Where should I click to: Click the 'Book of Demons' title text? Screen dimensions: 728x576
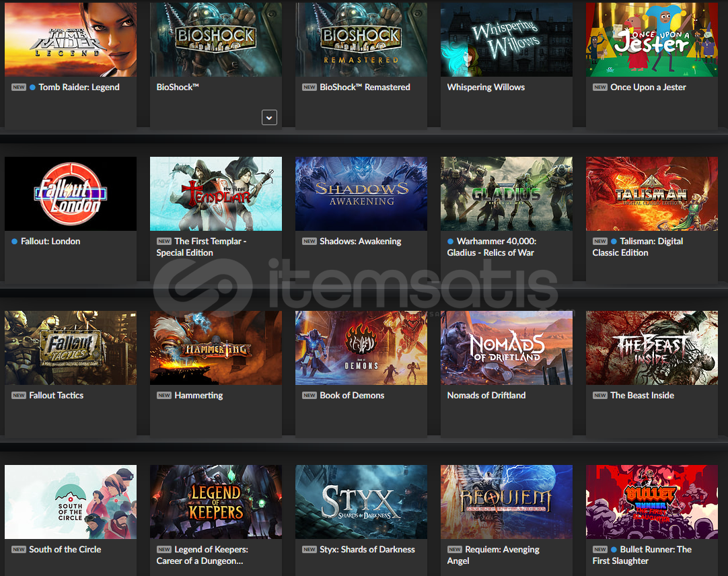352,396
